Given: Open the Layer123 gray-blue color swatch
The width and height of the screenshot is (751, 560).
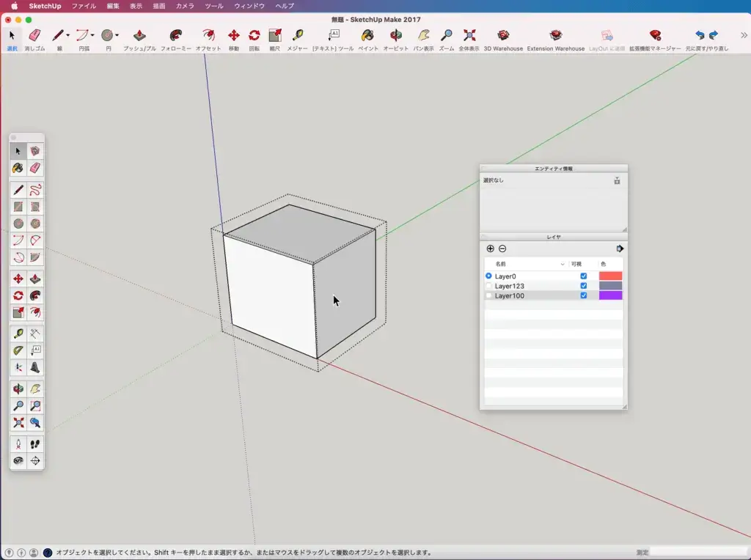Looking at the screenshot, I should coord(611,286).
